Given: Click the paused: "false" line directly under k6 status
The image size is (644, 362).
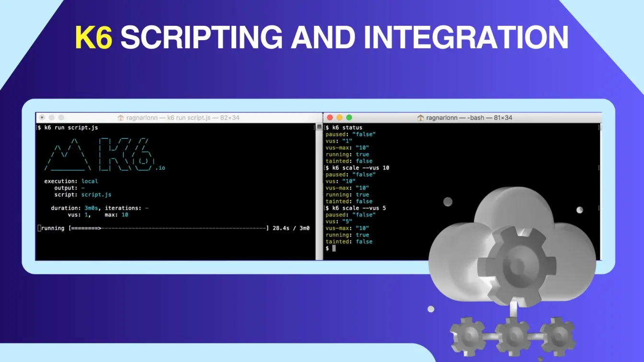Looking at the screenshot, I should (x=351, y=135).
